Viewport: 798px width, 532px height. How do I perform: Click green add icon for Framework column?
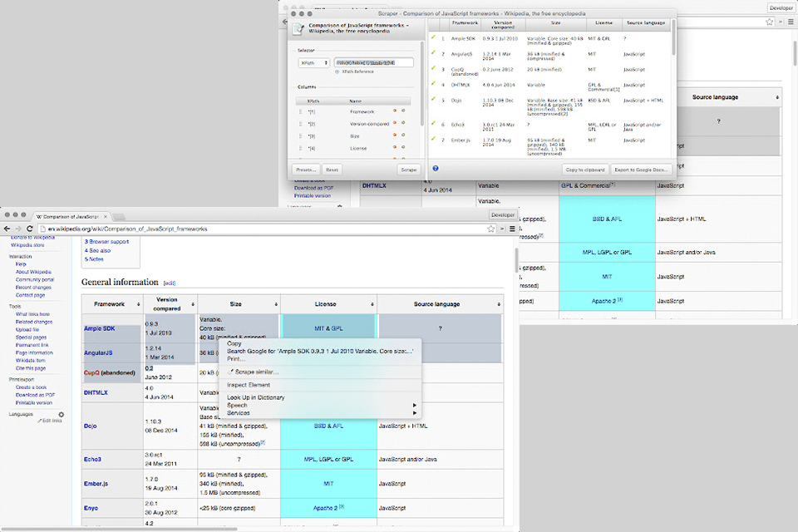403,111
